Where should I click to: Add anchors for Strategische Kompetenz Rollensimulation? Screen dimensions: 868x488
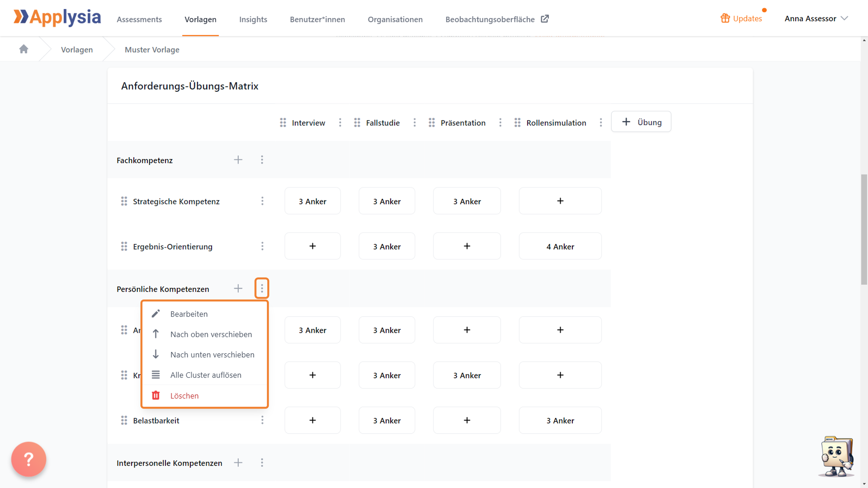(560, 201)
